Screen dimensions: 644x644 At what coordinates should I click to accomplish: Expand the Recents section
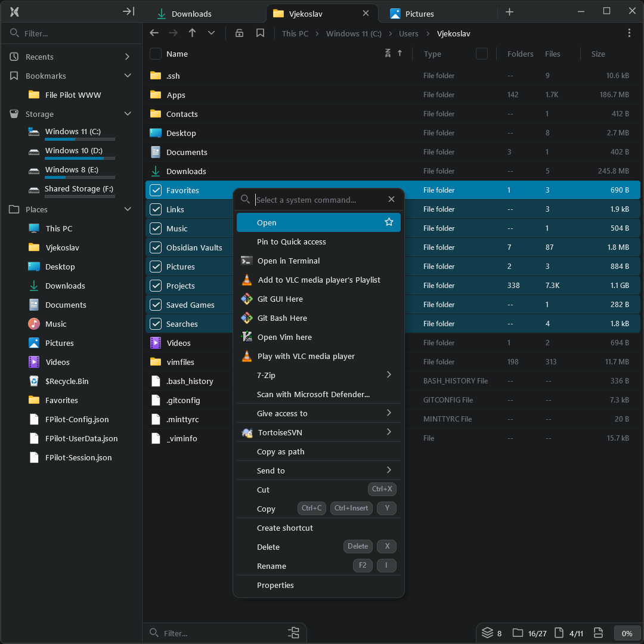pyautogui.click(x=127, y=57)
